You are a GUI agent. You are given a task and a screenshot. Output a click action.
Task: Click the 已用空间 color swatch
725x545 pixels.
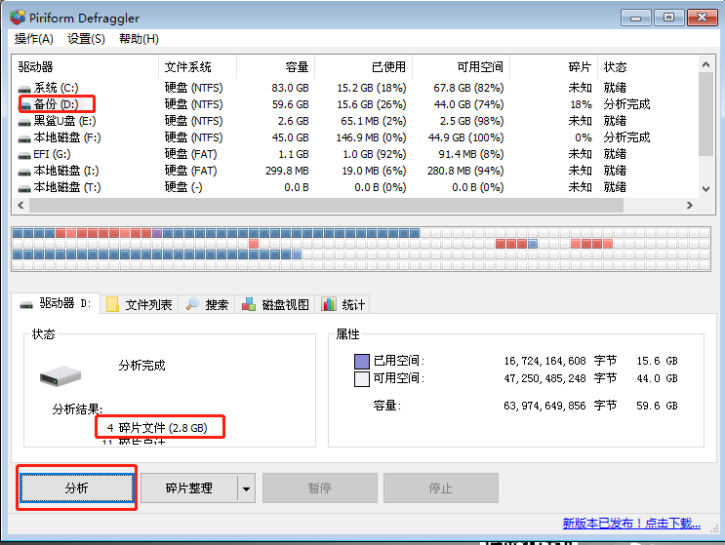(362, 361)
